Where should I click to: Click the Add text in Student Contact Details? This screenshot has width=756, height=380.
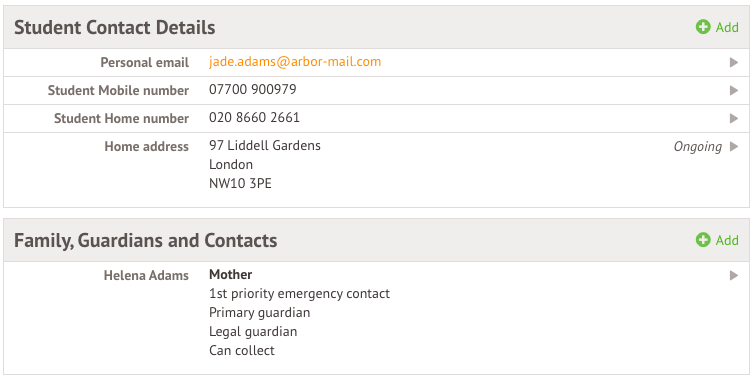coord(727,27)
